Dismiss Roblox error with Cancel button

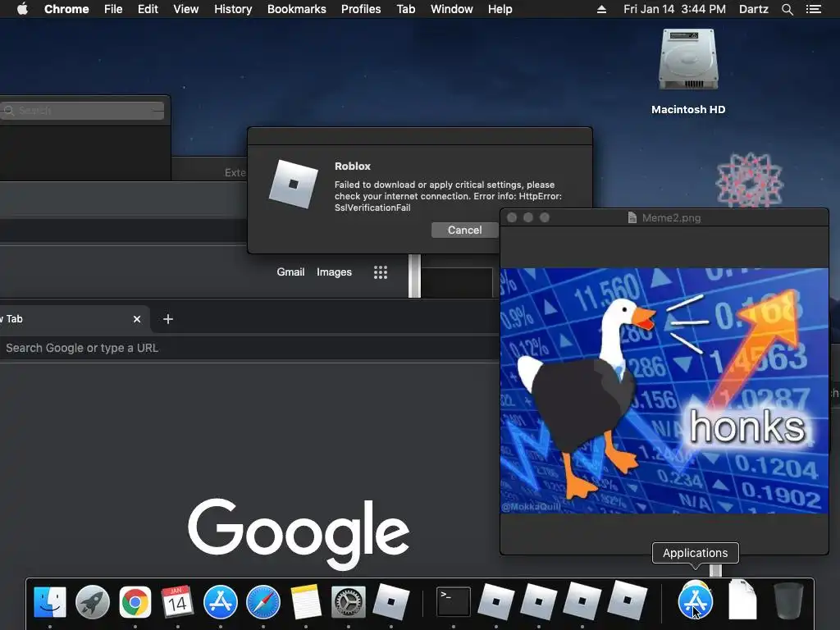coord(464,230)
